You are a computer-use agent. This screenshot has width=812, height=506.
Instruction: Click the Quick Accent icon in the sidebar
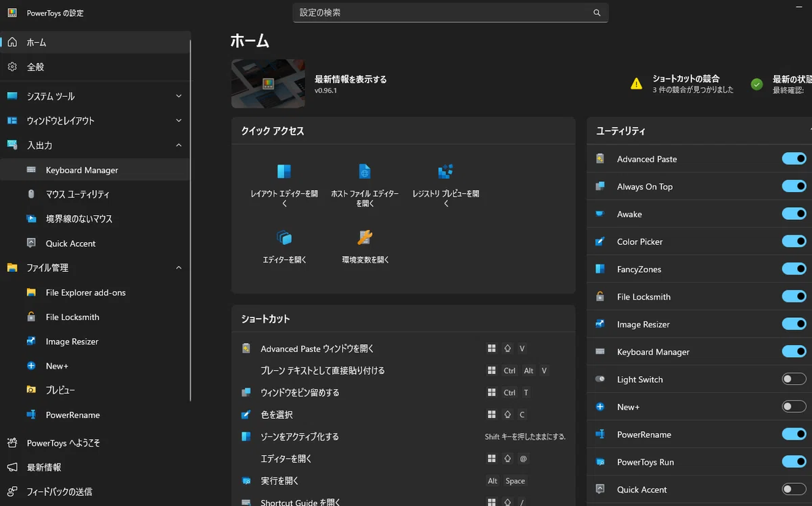[31, 243]
